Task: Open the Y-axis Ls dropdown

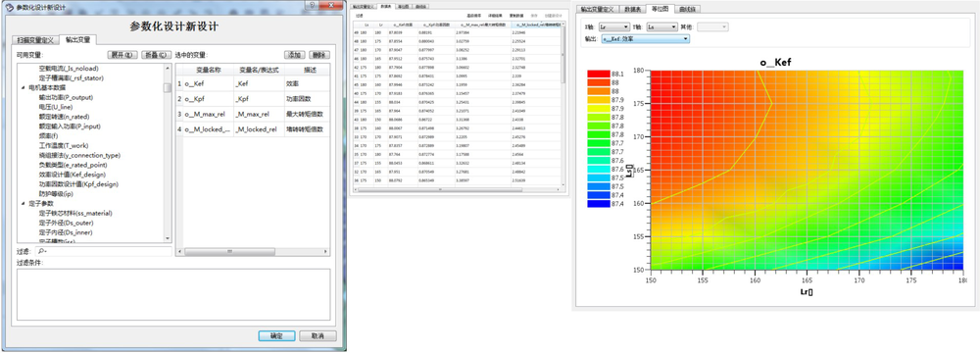Action: [x=661, y=26]
